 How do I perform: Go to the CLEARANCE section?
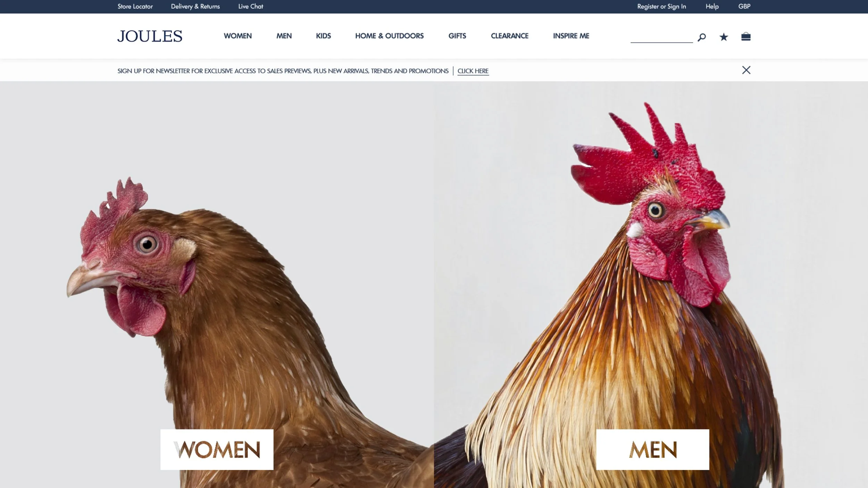509,36
